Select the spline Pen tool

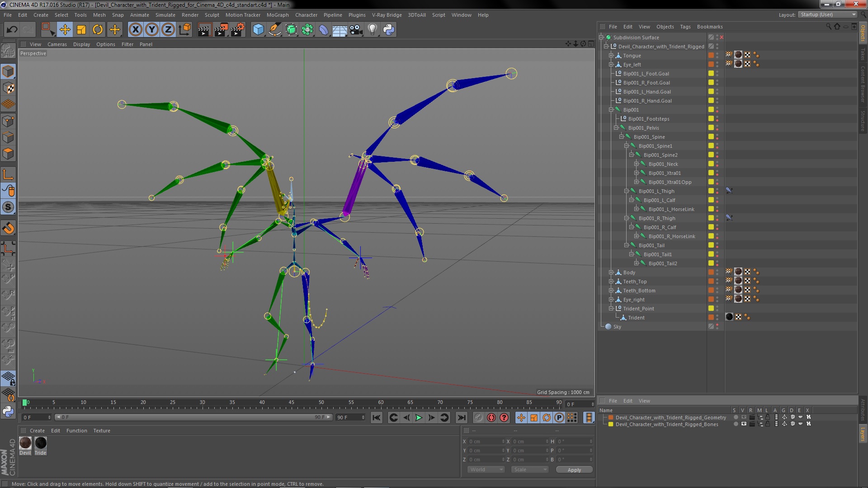(x=274, y=30)
